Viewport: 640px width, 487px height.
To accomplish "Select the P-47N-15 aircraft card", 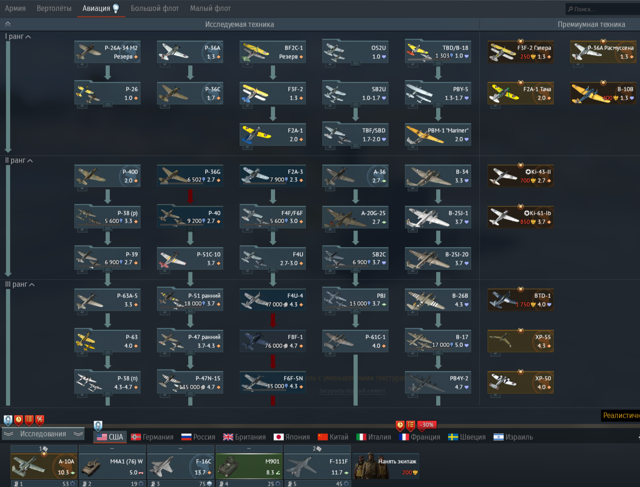I will point(190,382).
